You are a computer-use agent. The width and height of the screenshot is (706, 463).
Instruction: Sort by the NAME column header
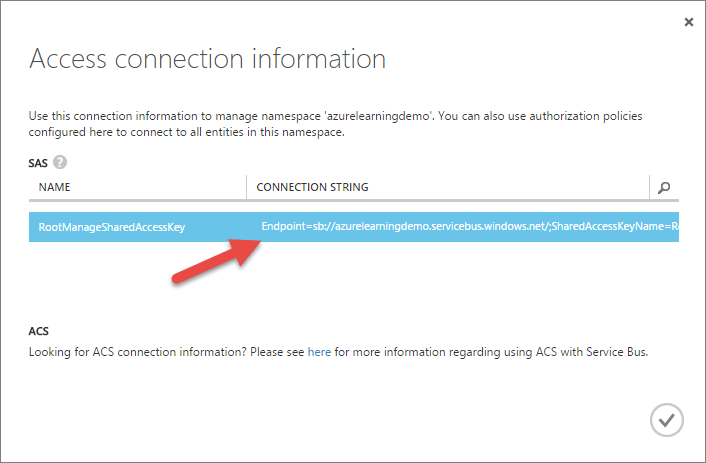54,187
